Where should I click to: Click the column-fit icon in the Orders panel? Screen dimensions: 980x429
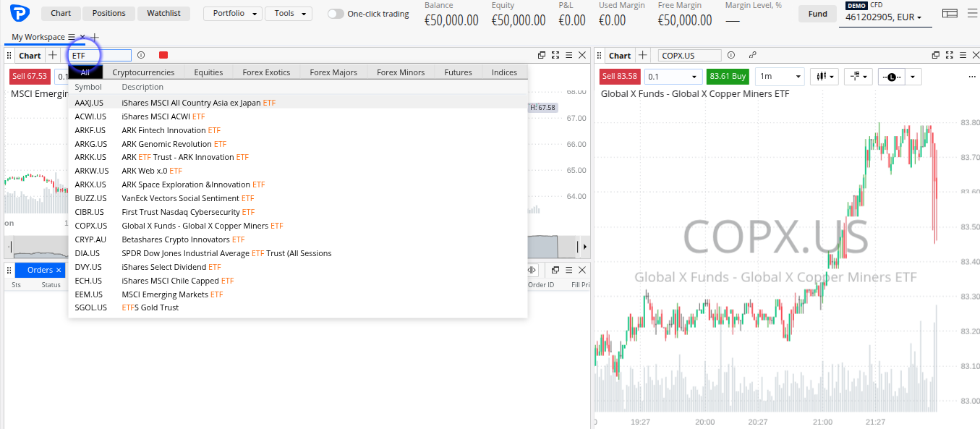tap(532, 270)
